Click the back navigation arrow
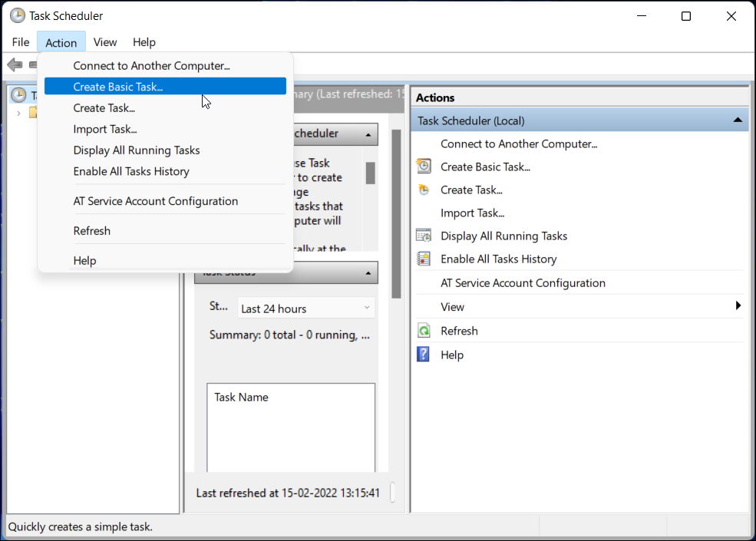 coord(14,64)
